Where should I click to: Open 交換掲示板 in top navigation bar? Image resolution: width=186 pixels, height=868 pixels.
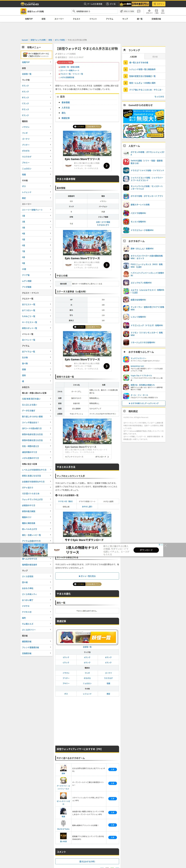point(156,19)
